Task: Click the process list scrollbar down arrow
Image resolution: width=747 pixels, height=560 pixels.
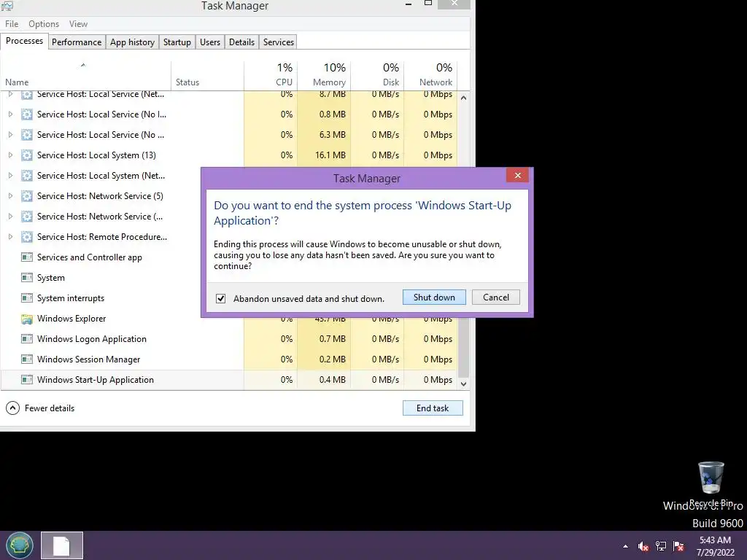Action: pos(463,384)
